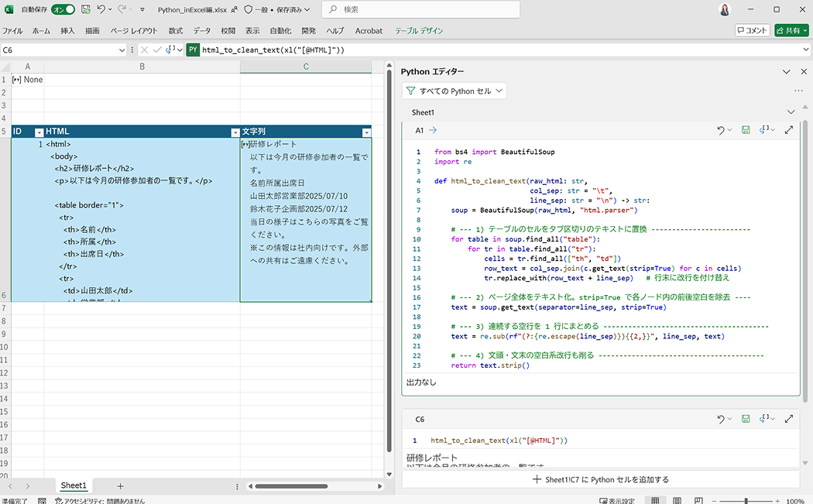Click the save icon in title bar
Viewport: 813px width, 504px height.
85,9
